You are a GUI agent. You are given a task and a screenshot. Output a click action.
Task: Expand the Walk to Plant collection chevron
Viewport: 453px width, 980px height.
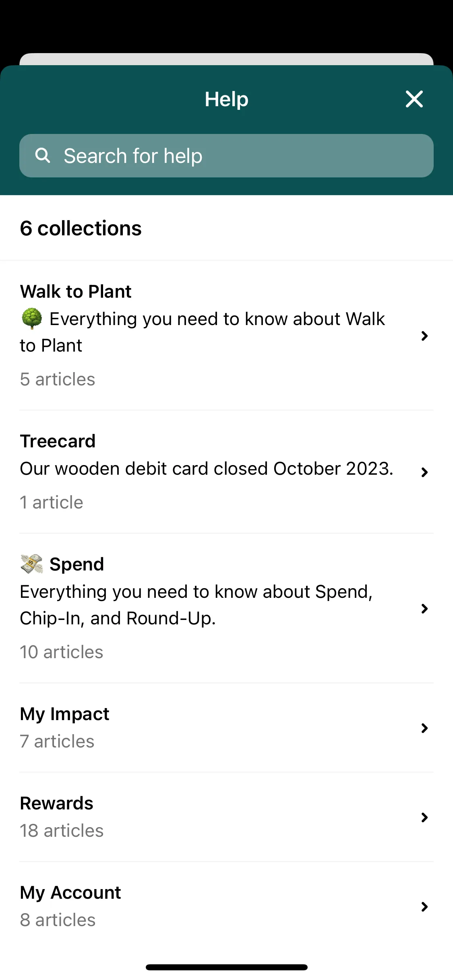[424, 336]
